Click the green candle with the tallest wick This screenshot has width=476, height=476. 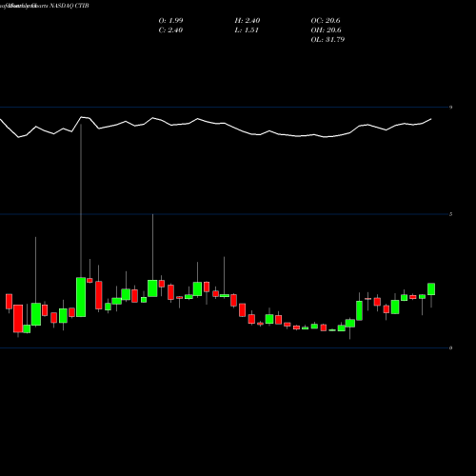point(81,297)
